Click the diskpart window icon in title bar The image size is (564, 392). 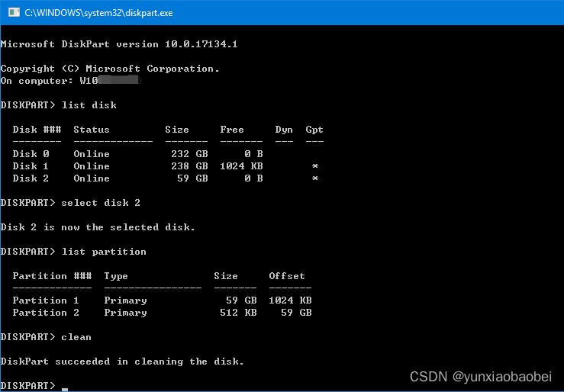[14, 12]
